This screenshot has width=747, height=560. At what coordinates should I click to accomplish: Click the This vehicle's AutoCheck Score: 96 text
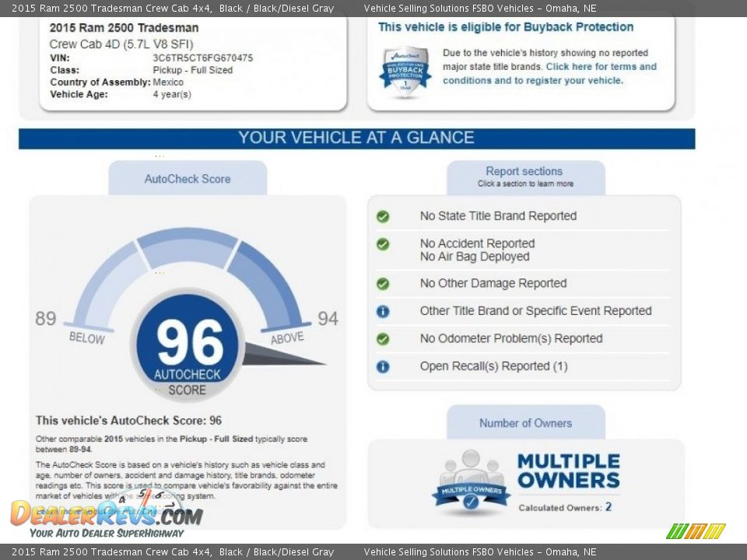128,421
